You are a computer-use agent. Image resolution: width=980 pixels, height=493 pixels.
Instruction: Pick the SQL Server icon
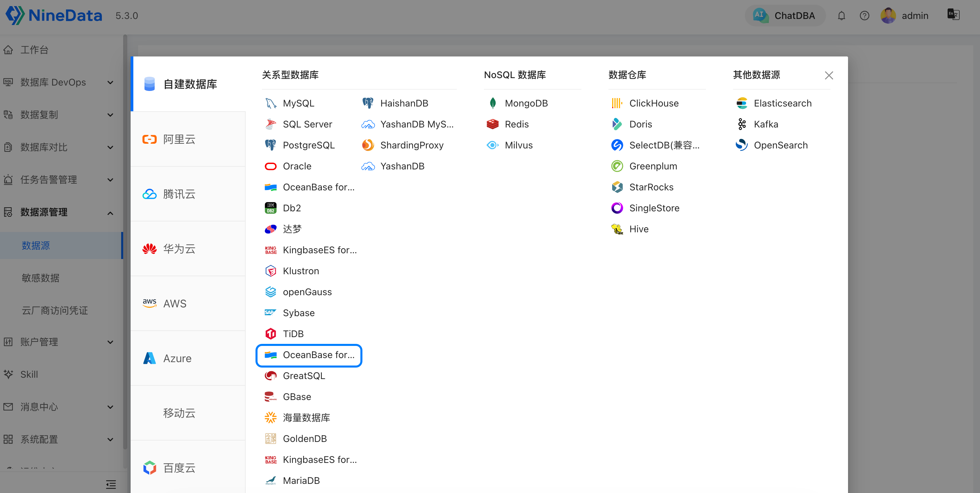click(x=270, y=124)
